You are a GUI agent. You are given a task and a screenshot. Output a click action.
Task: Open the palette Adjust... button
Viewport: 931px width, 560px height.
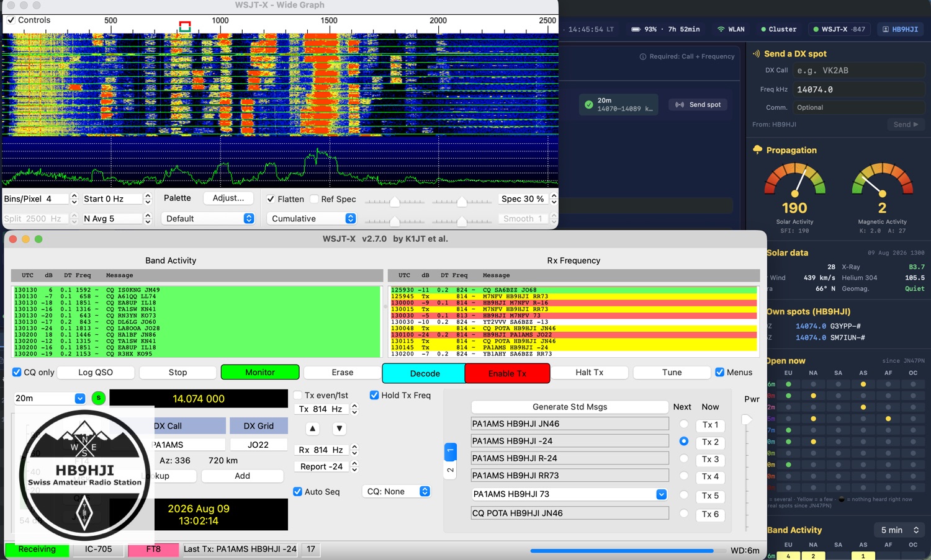228,198
